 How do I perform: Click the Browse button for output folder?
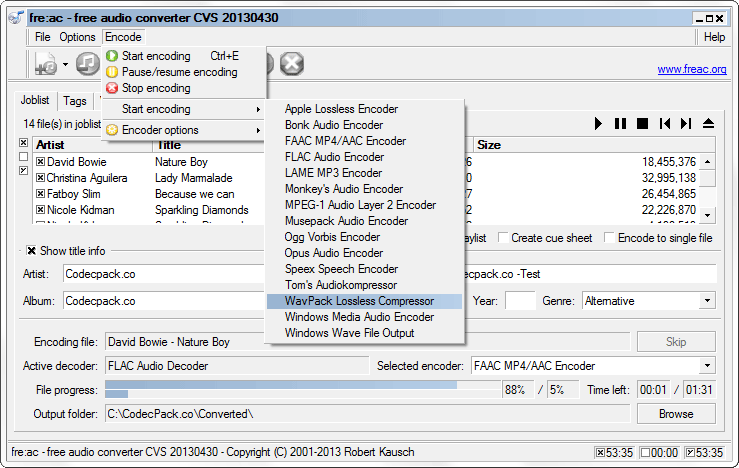tap(676, 413)
